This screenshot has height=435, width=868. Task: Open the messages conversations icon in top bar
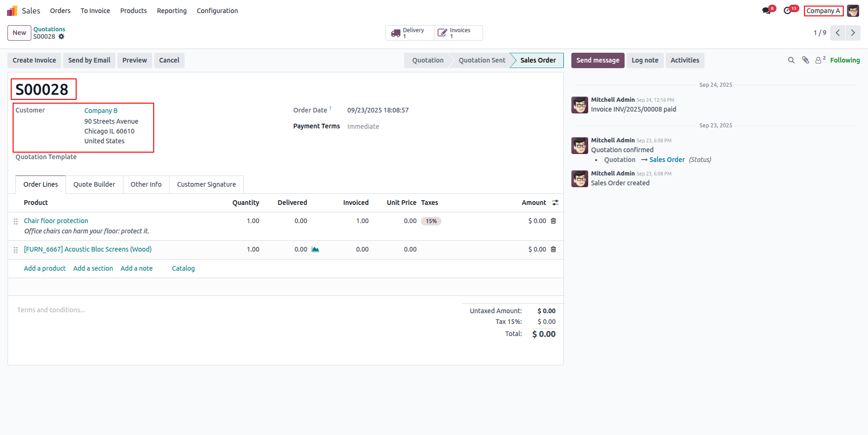tap(767, 9)
